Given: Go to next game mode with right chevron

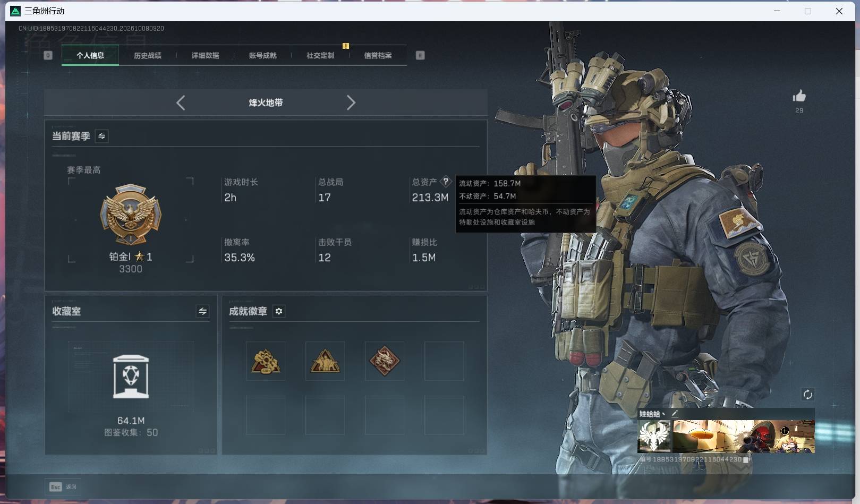Looking at the screenshot, I should pyautogui.click(x=351, y=102).
